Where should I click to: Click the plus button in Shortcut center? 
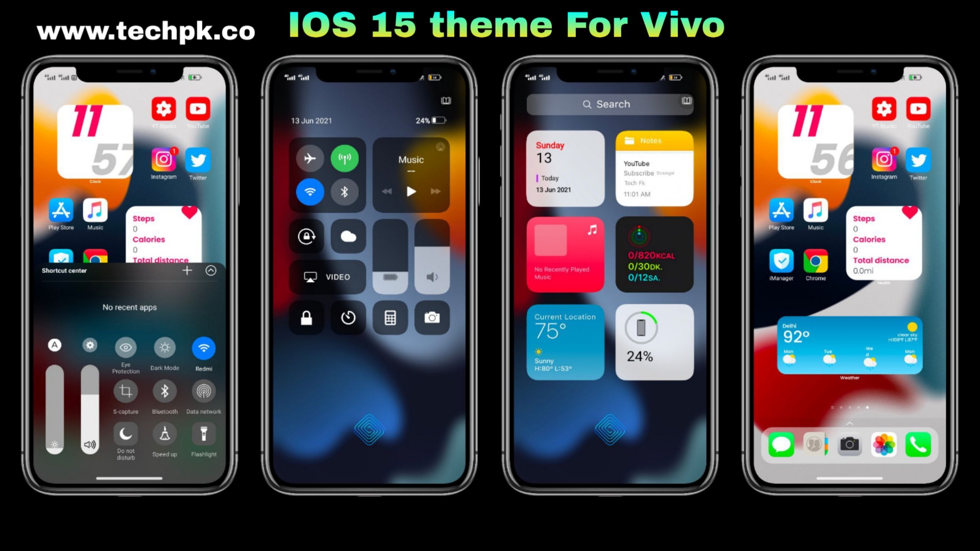[x=188, y=270]
